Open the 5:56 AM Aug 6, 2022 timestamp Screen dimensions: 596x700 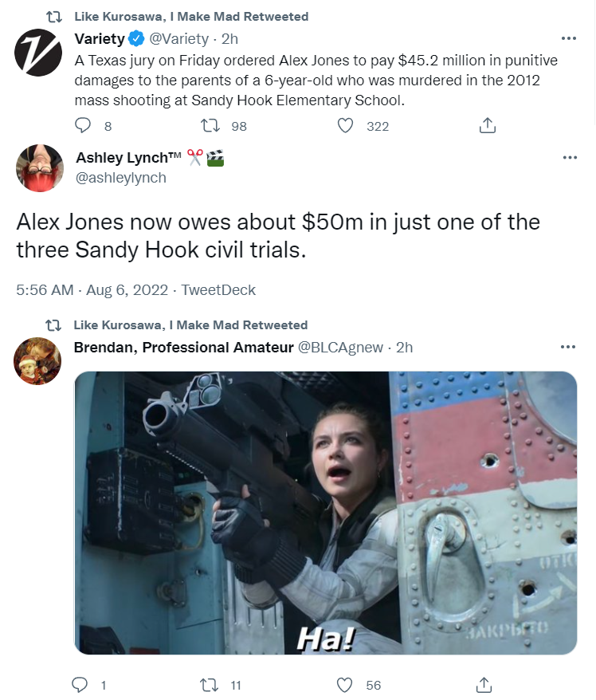[92, 290]
